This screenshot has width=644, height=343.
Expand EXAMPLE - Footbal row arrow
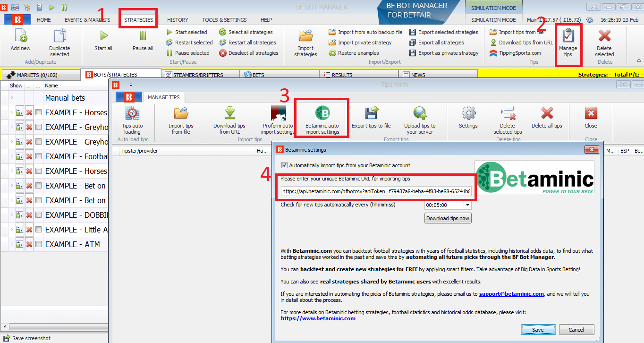click(12, 156)
